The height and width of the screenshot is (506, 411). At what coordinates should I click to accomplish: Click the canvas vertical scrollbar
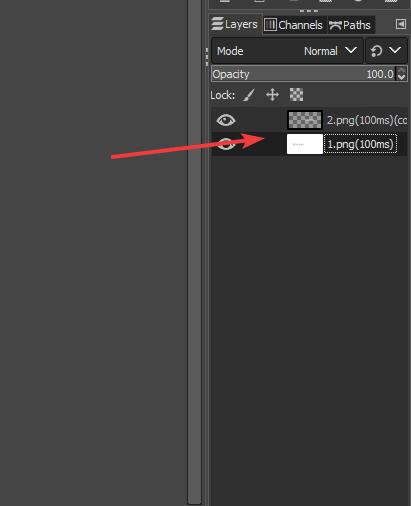pyautogui.click(x=195, y=252)
